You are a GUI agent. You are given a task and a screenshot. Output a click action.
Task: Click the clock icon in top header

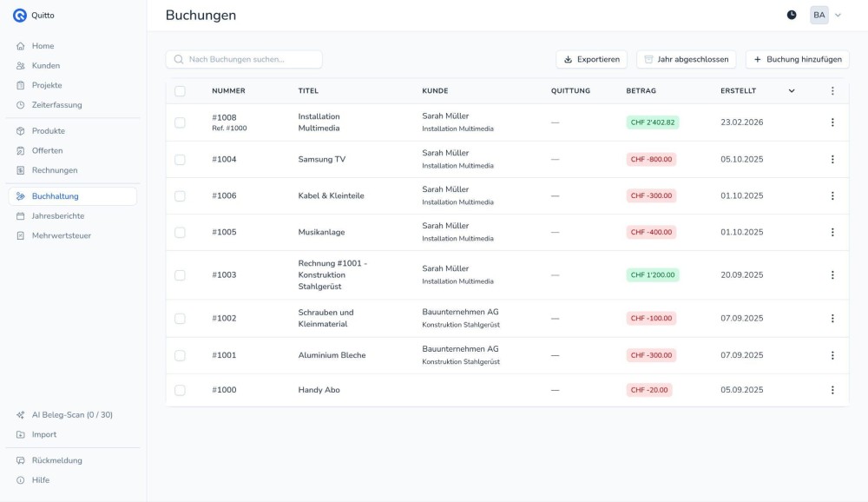(792, 15)
